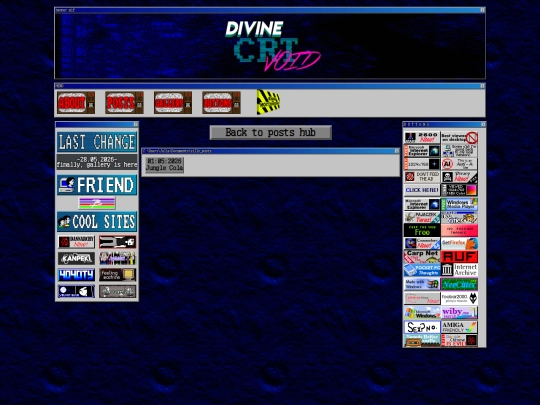This screenshot has height=405, width=540.
Task: Open the 404OTY site button
Action: pos(76,275)
